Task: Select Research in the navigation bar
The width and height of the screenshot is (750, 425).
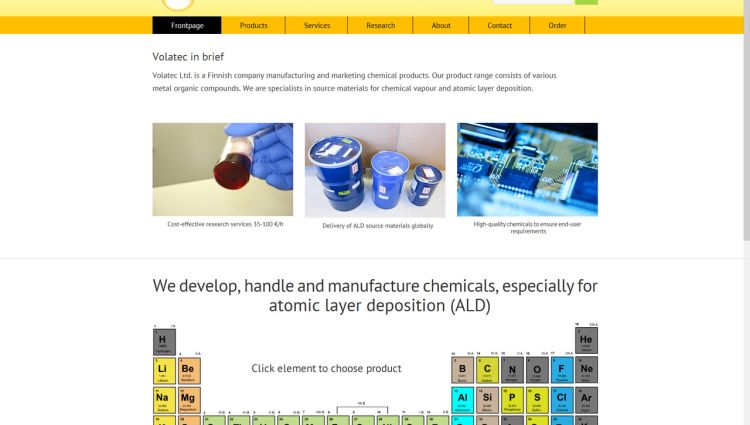Action: 380,25
